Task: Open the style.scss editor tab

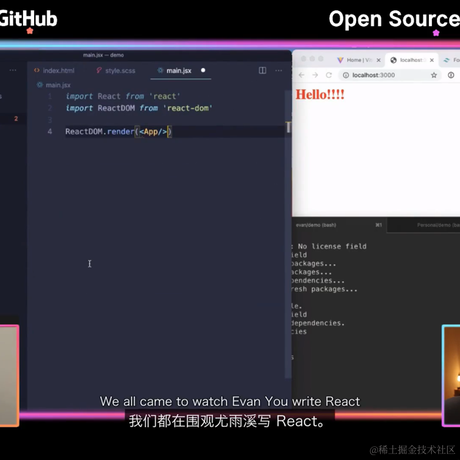Action: tap(116, 70)
